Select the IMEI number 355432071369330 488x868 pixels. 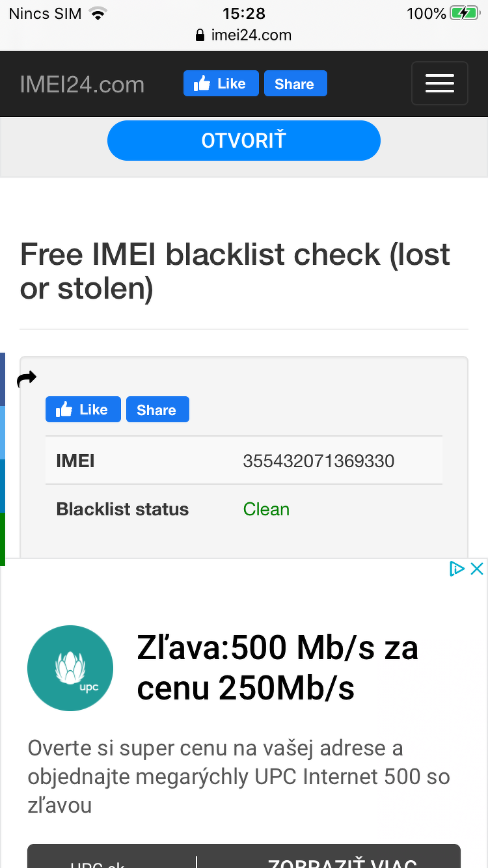click(318, 461)
